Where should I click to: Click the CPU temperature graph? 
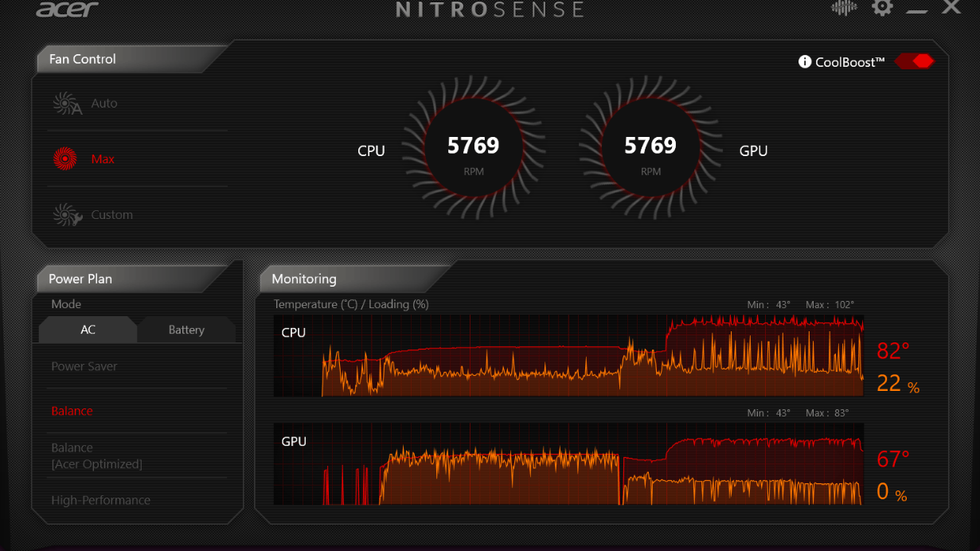[568, 355]
